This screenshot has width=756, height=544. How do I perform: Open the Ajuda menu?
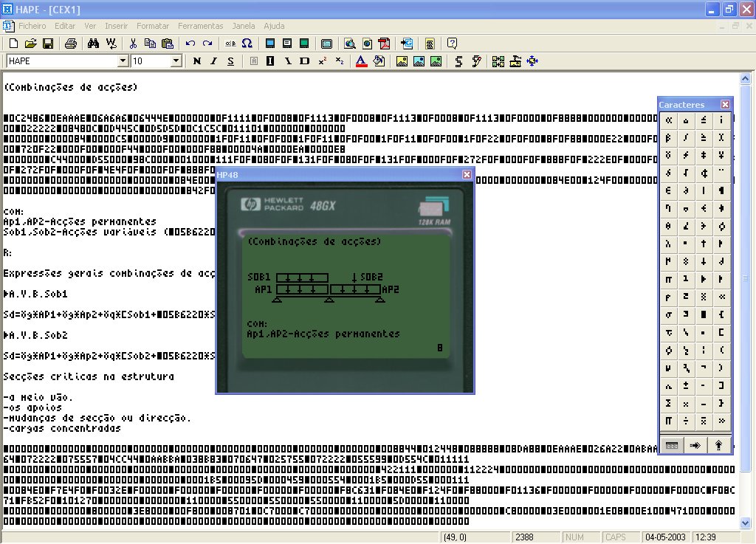[x=274, y=26]
